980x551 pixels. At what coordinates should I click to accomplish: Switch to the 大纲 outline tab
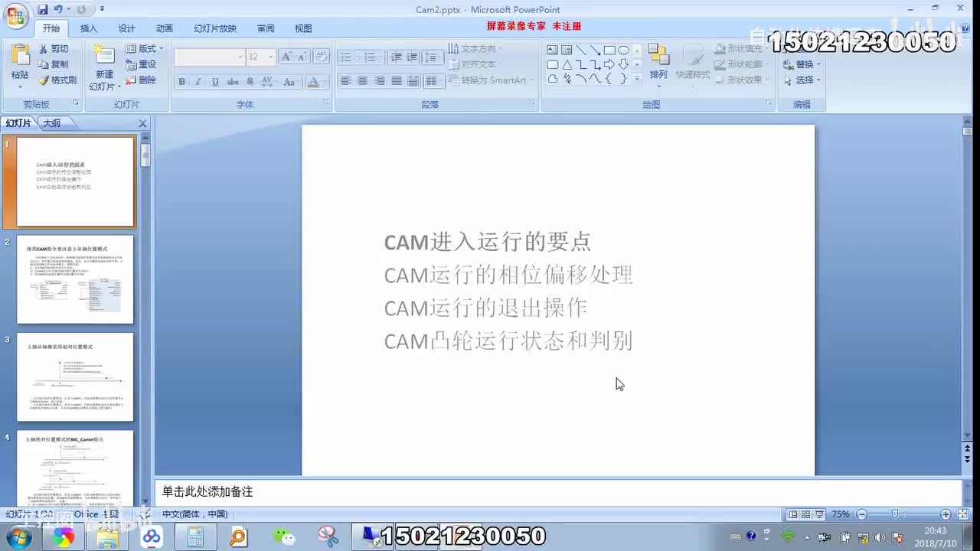click(x=51, y=123)
